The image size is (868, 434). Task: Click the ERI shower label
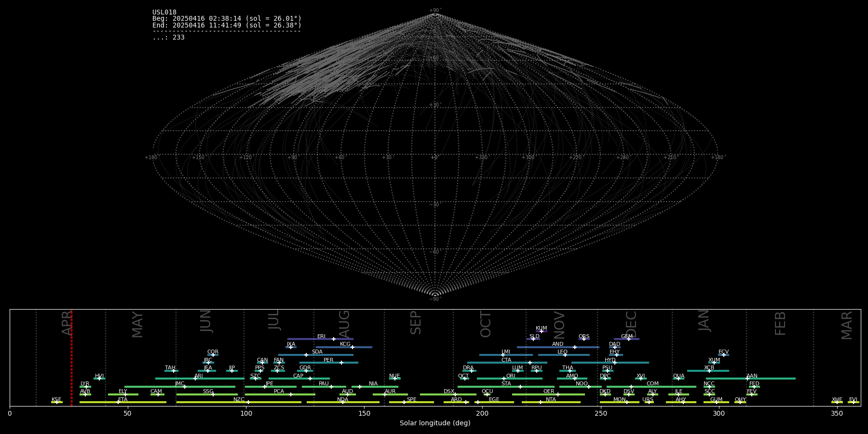(321, 337)
